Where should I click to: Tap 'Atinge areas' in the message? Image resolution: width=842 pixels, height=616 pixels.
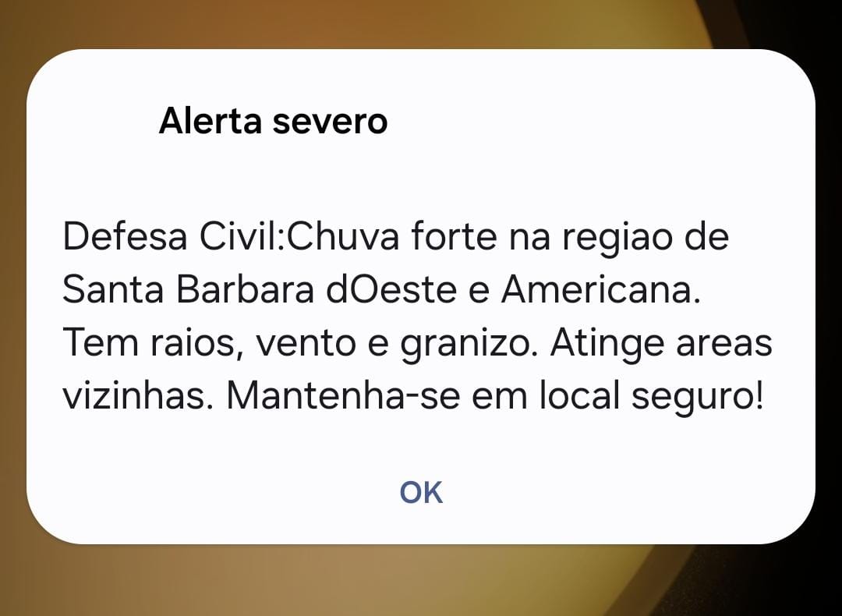coord(661,342)
